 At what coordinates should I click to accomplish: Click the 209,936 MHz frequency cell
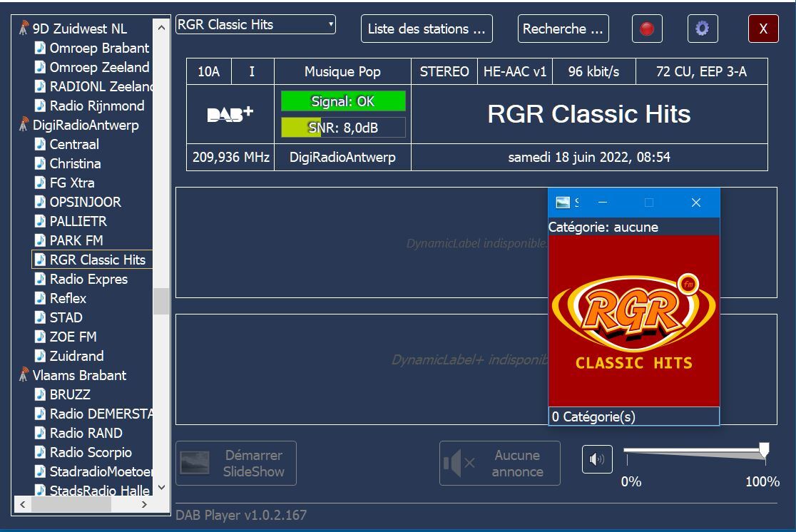tap(230, 157)
